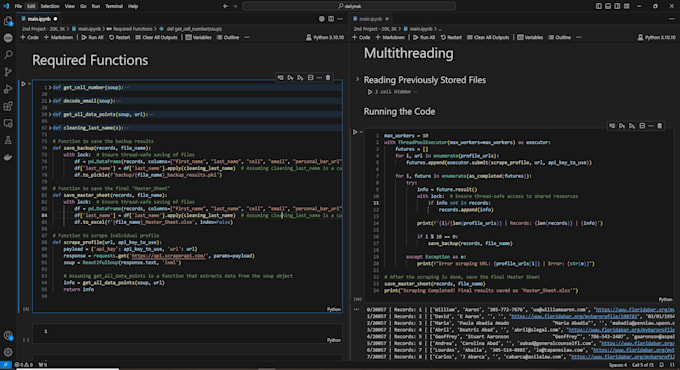
Task: Open the Selection menu
Action: coord(50,6)
